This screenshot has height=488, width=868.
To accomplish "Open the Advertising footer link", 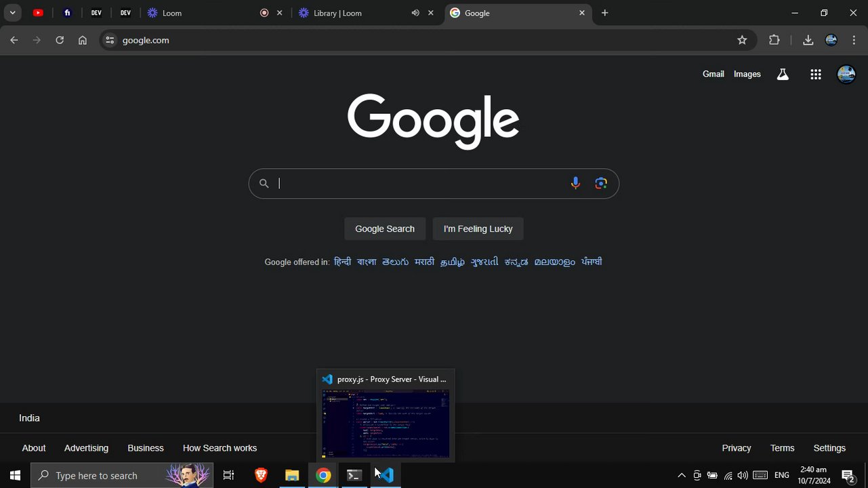I will (86, 448).
